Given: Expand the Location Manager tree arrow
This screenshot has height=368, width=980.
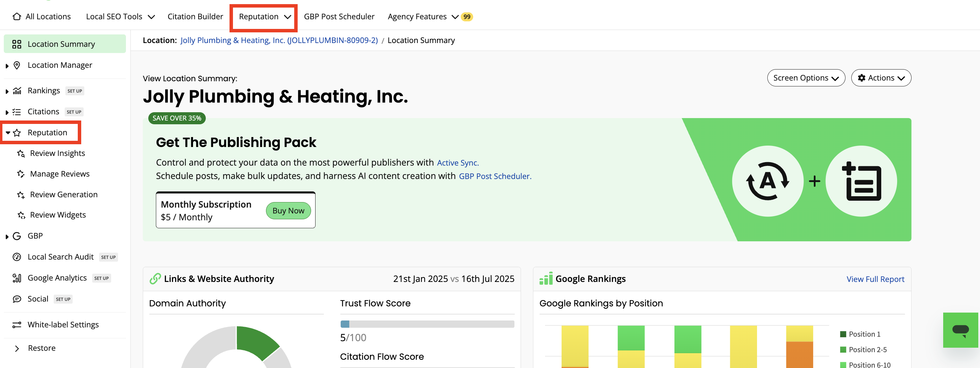Looking at the screenshot, I should pos(7,66).
